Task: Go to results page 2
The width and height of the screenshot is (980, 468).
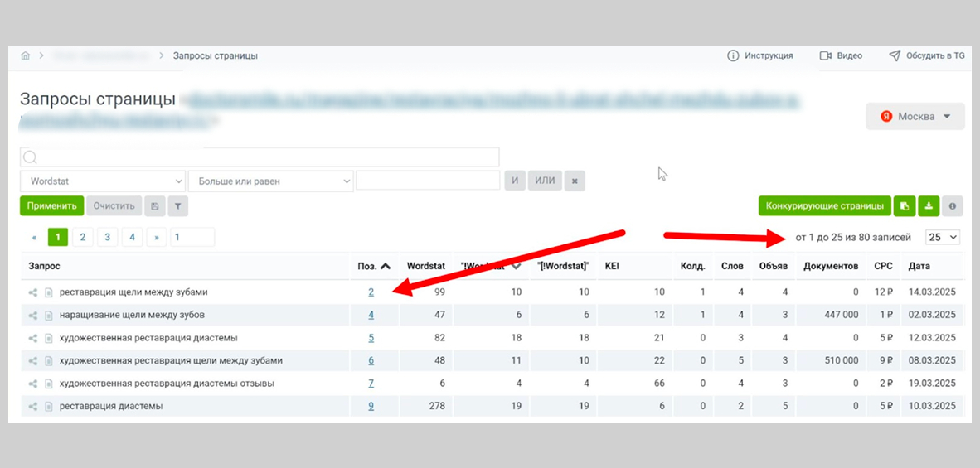Action: click(x=83, y=237)
